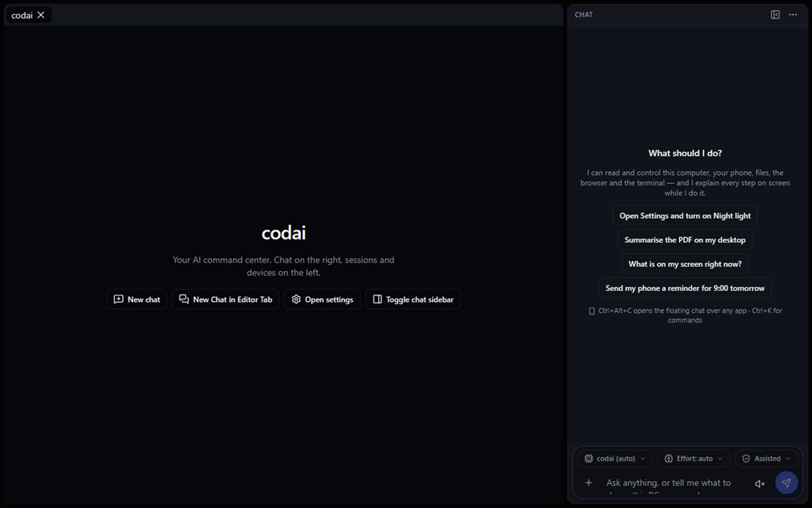Viewport: 812px width, 508px height.
Task: Pick 'Send my phone a reminder' suggestion
Action: click(x=685, y=288)
